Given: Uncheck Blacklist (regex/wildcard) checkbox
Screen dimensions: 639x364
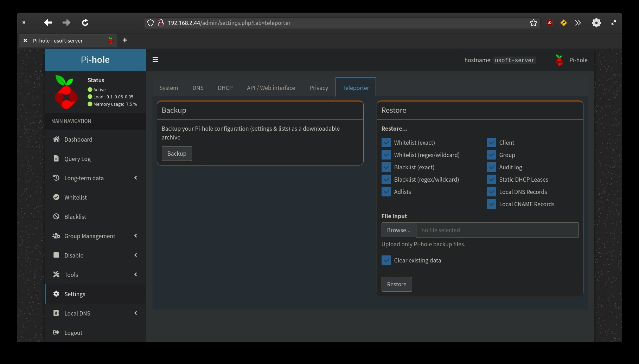Looking at the screenshot, I should (386, 180).
